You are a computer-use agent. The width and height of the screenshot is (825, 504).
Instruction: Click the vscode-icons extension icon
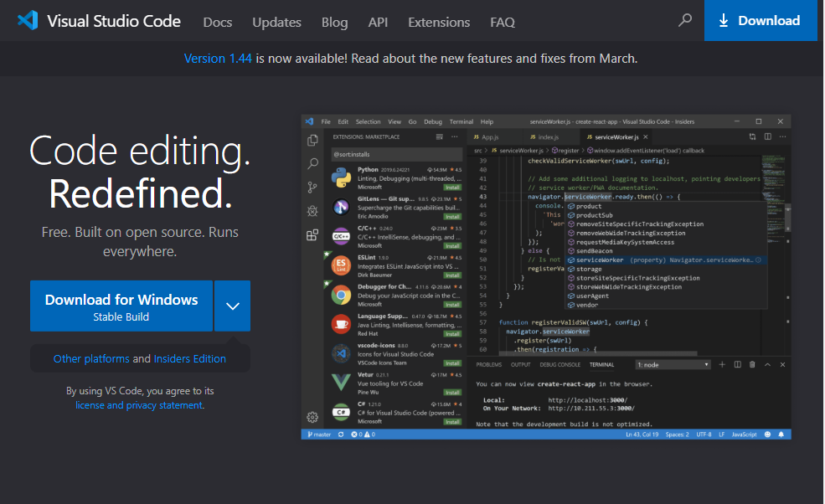pos(341,353)
